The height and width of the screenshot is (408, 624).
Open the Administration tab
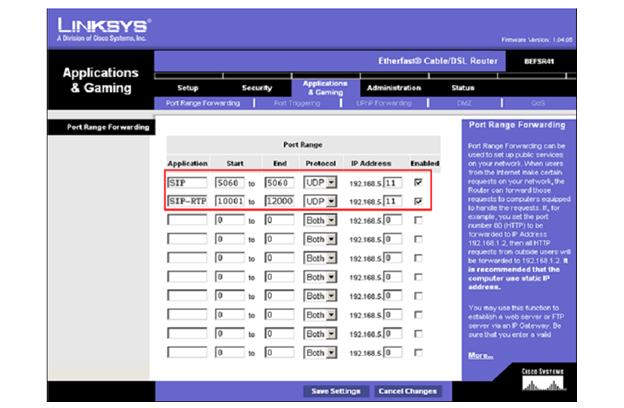coord(394,88)
